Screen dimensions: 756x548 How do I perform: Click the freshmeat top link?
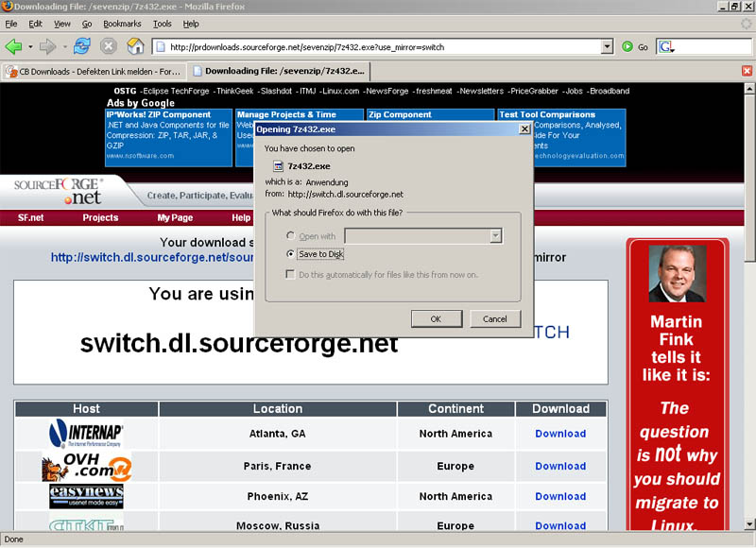[434, 91]
